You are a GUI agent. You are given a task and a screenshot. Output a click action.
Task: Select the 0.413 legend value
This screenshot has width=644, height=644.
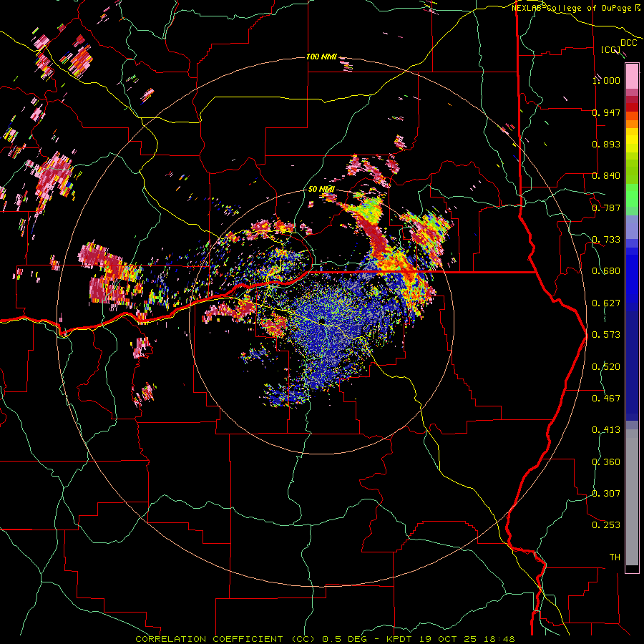(606, 430)
